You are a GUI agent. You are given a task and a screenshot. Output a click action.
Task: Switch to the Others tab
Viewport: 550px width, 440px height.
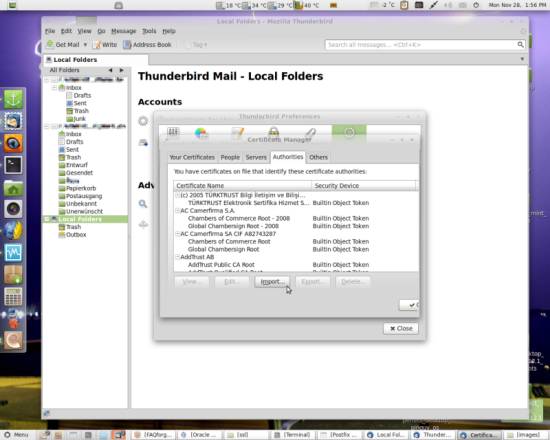tap(318, 157)
